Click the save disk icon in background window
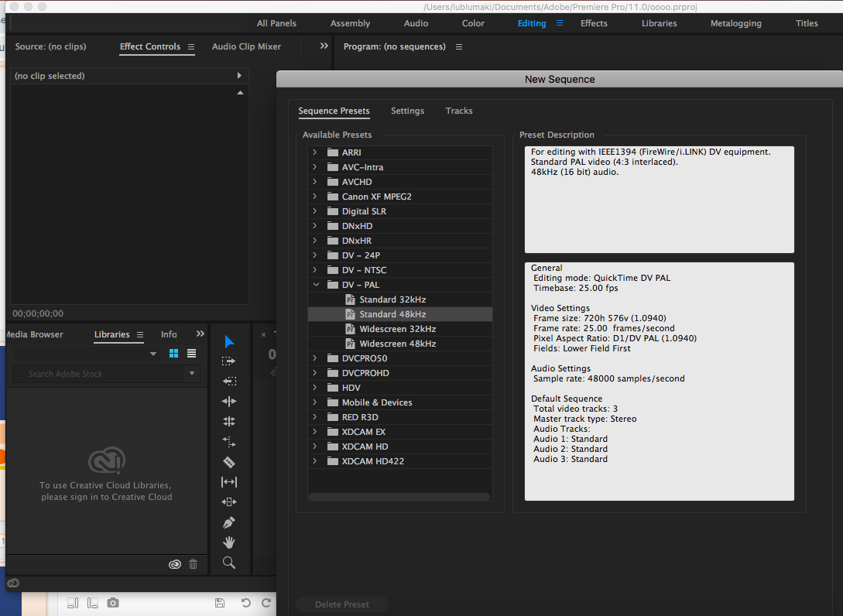The width and height of the screenshot is (843, 616). click(220, 603)
